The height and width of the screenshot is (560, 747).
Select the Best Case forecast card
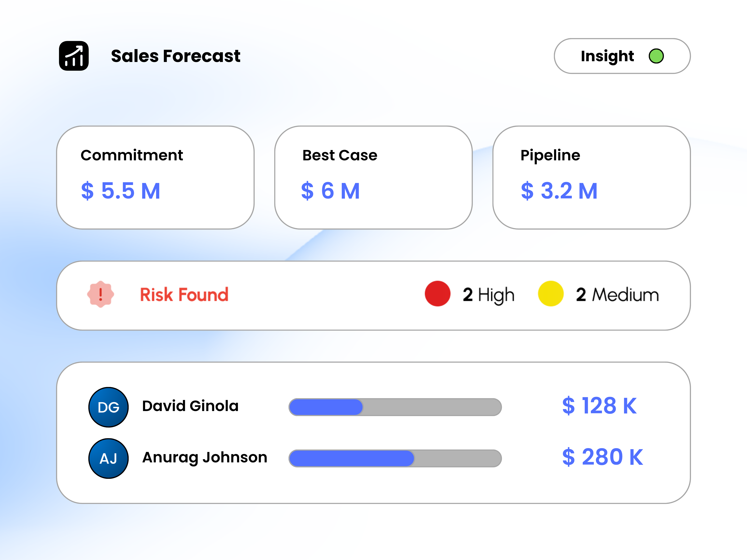pos(373,178)
